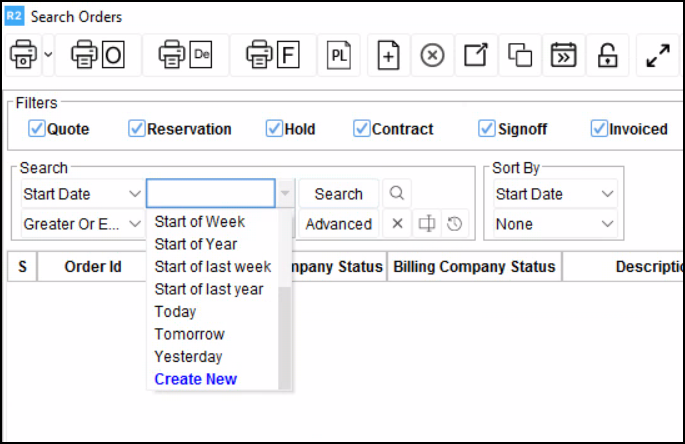The height and width of the screenshot is (444, 685).
Task: Click the duplicate order icon
Action: [x=520, y=56]
